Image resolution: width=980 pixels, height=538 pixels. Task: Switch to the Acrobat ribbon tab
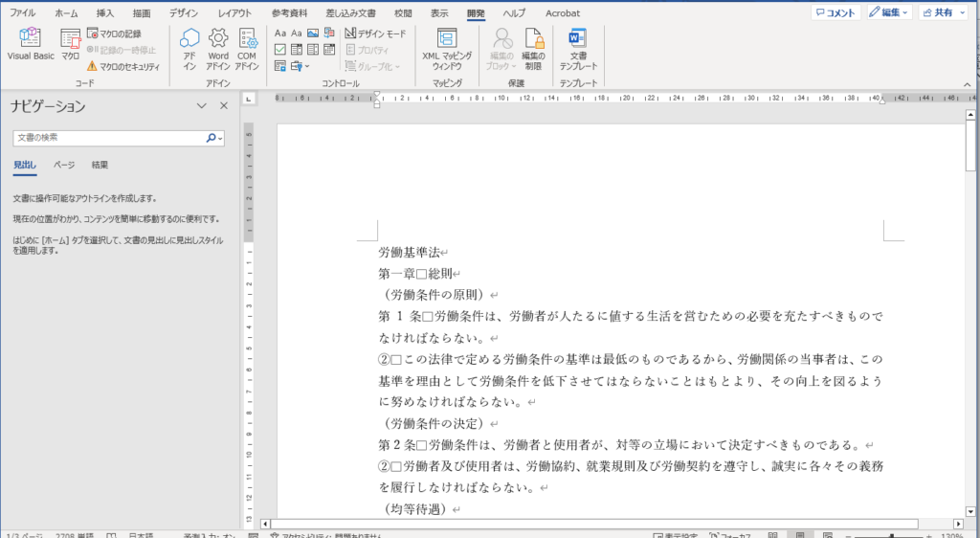563,13
